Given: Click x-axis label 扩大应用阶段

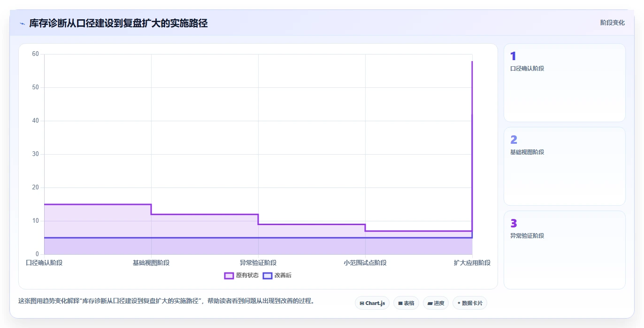Looking at the screenshot, I should point(472,263).
